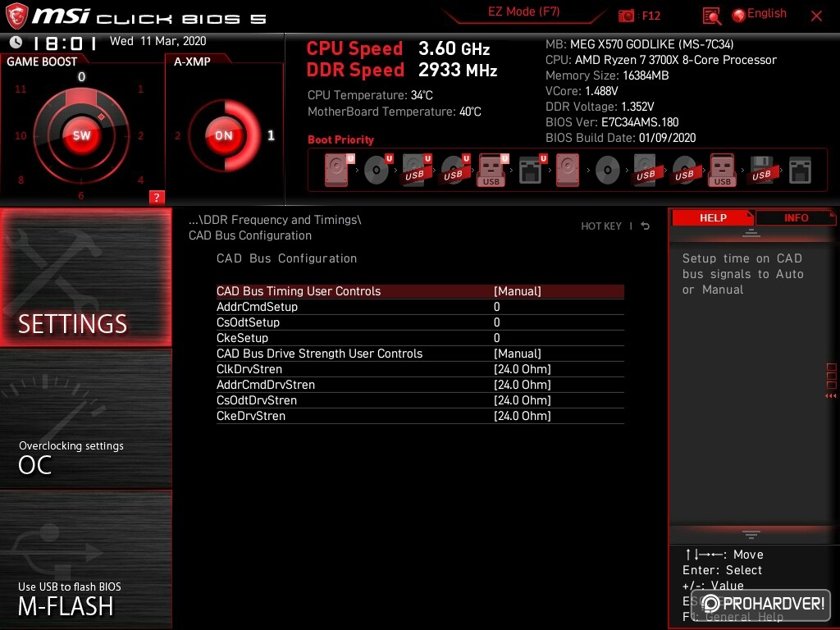Close the BIOS with the red X

click(x=816, y=16)
